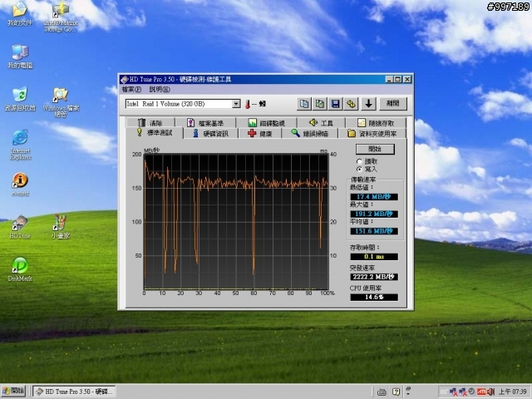Screen dimensions: 532x399
Task: Open the Windows 檔案總管 desktop icon
Action: [61, 102]
